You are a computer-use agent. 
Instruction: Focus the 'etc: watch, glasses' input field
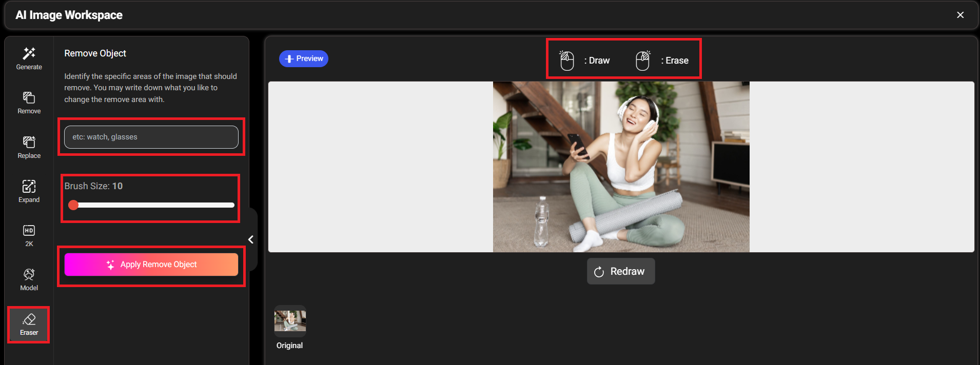point(151,137)
